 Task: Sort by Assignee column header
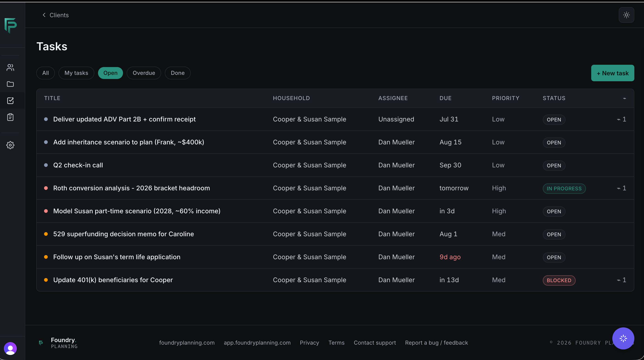pyautogui.click(x=393, y=98)
